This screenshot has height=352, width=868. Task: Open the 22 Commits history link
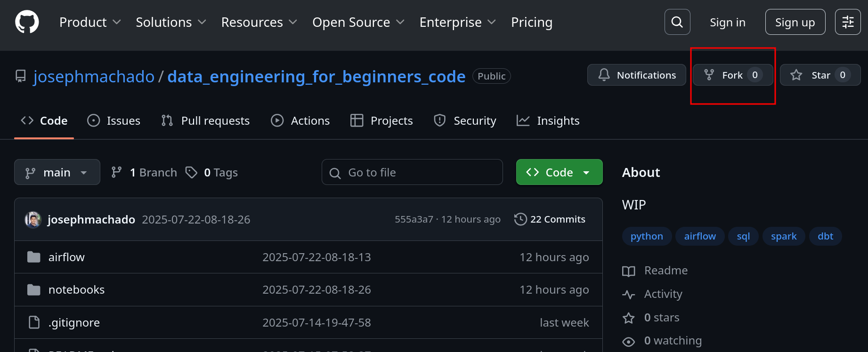click(x=550, y=219)
